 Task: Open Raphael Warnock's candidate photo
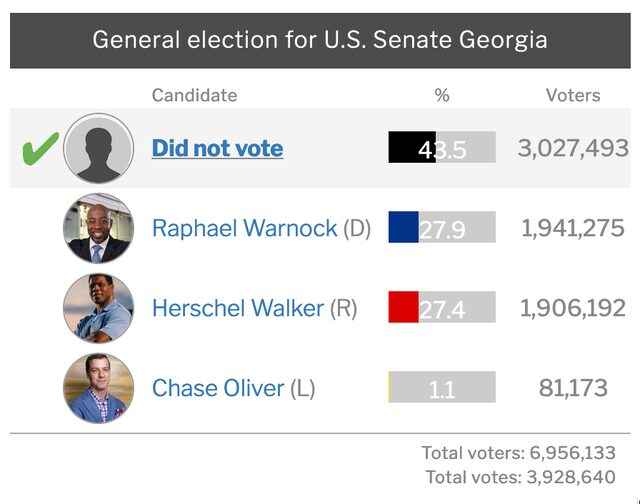point(98,228)
